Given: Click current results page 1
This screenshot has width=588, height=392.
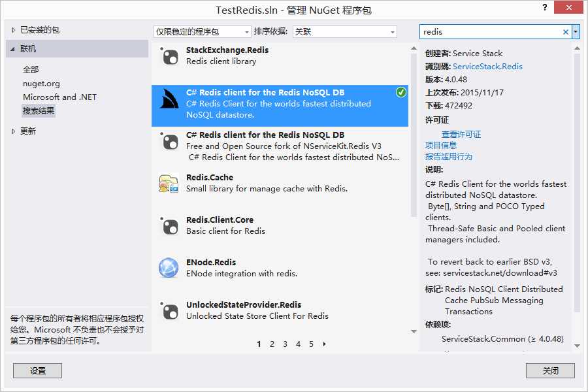Looking at the screenshot, I should click(259, 344).
